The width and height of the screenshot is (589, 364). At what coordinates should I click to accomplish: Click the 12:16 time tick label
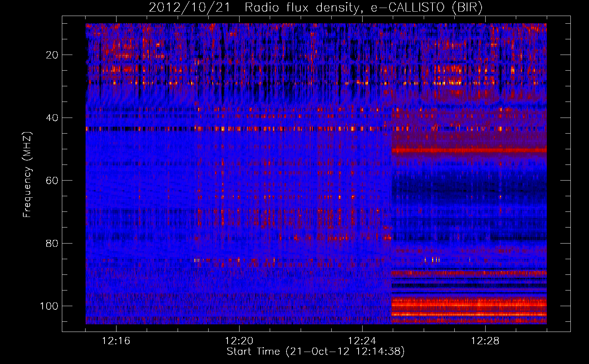click(x=116, y=341)
